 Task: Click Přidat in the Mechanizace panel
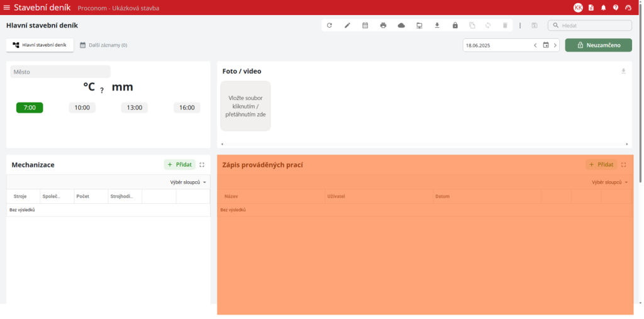[180, 165]
